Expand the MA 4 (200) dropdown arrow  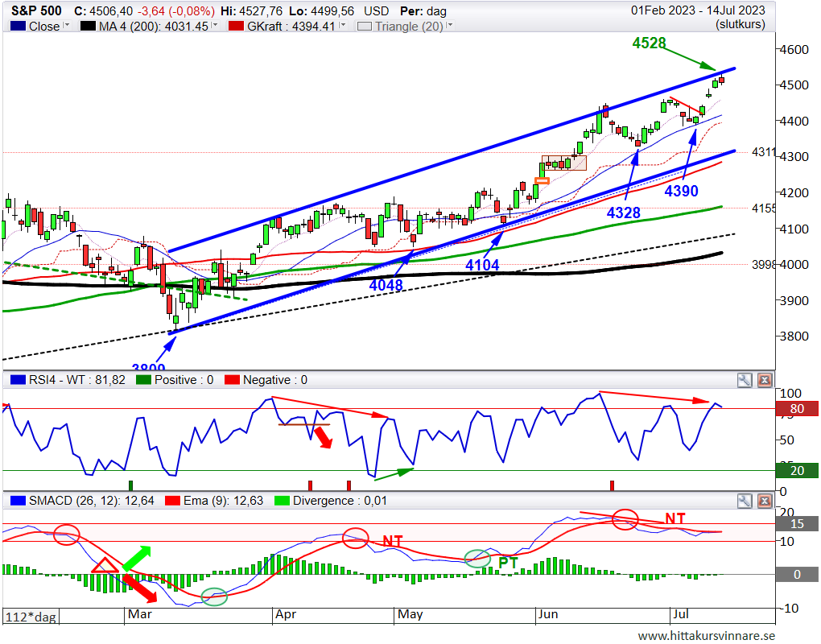[215, 25]
